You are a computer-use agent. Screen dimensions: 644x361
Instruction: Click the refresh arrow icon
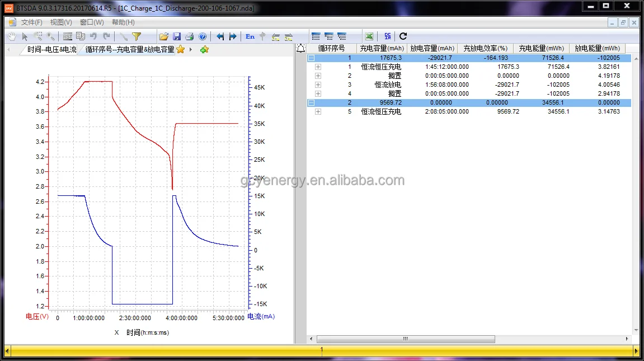click(403, 36)
